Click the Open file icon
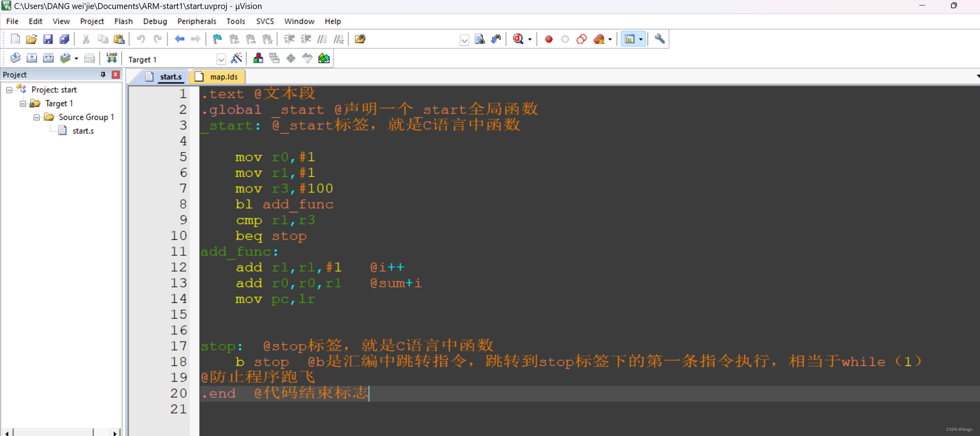 (31, 39)
